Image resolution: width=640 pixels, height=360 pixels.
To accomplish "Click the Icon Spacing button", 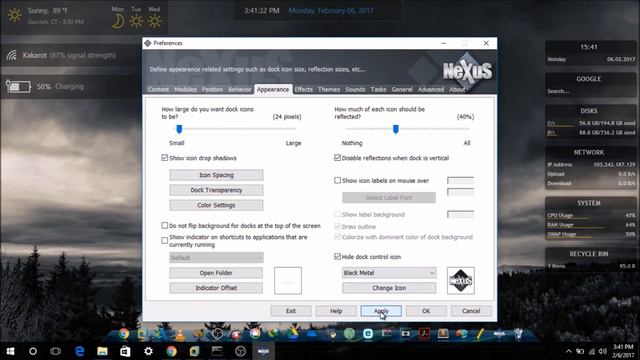I will click(x=216, y=175).
